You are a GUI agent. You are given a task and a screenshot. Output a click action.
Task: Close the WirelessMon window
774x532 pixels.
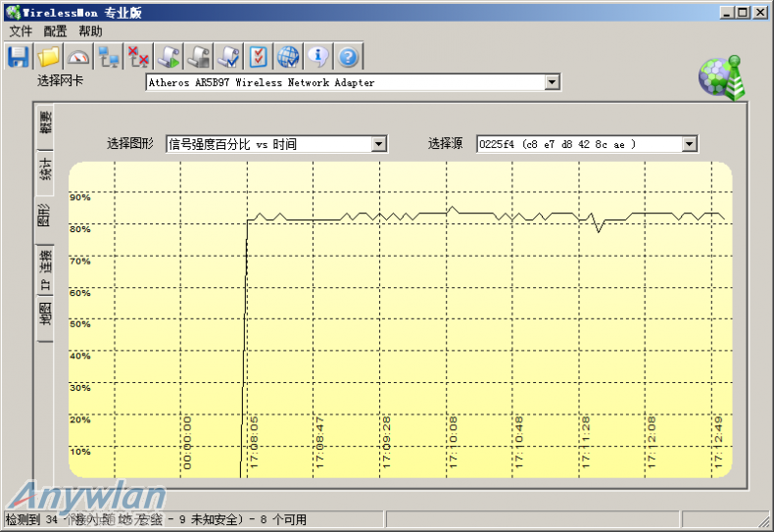(759, 13)
